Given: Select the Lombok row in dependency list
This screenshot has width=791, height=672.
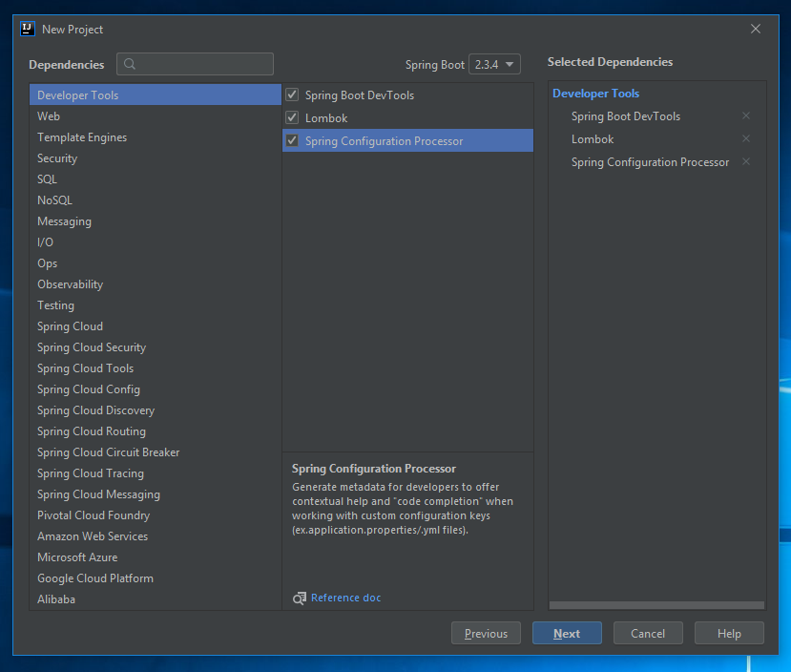Looking at the screenshot, I should pyautogui.click(x=407, y=118).
